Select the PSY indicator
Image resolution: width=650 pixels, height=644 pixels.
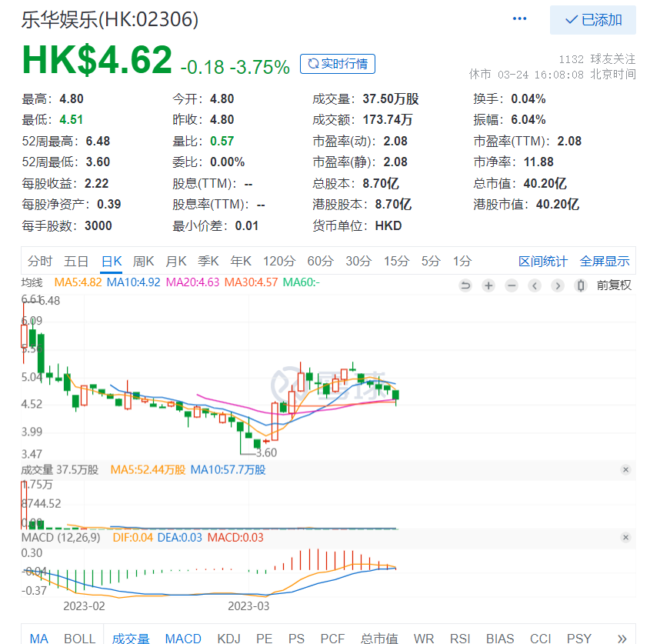(x=579, y=638)
